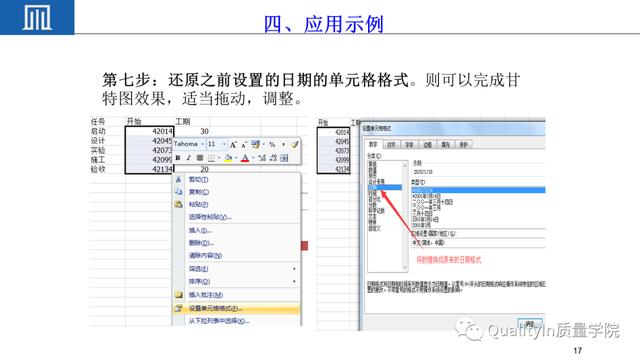Click the Shrink Font small A icon
This screenshot has height=360, width=640.
pos(244,144)
